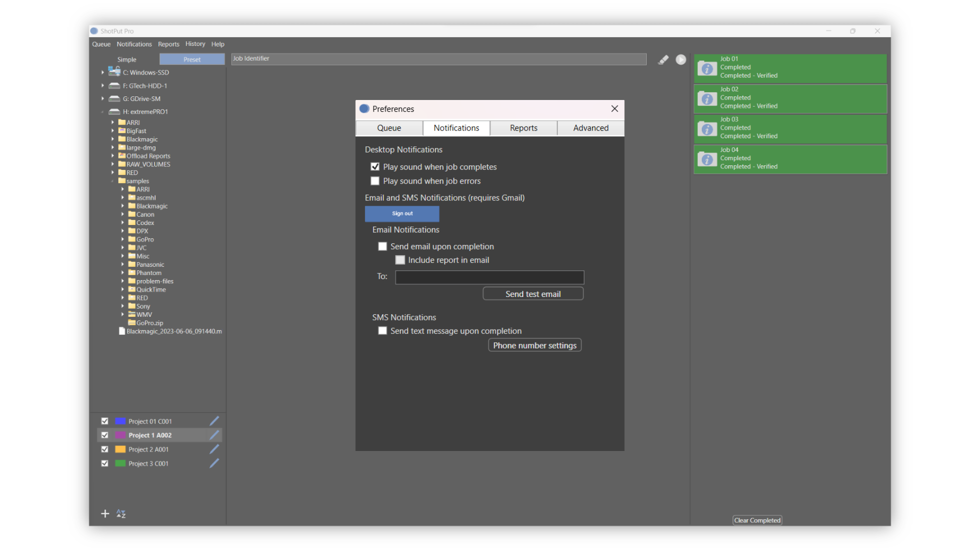Image resolution: width=980 pixels, height=551 pixels.
Task: Check Send email upon completion
Action: [x=382, y=246]
